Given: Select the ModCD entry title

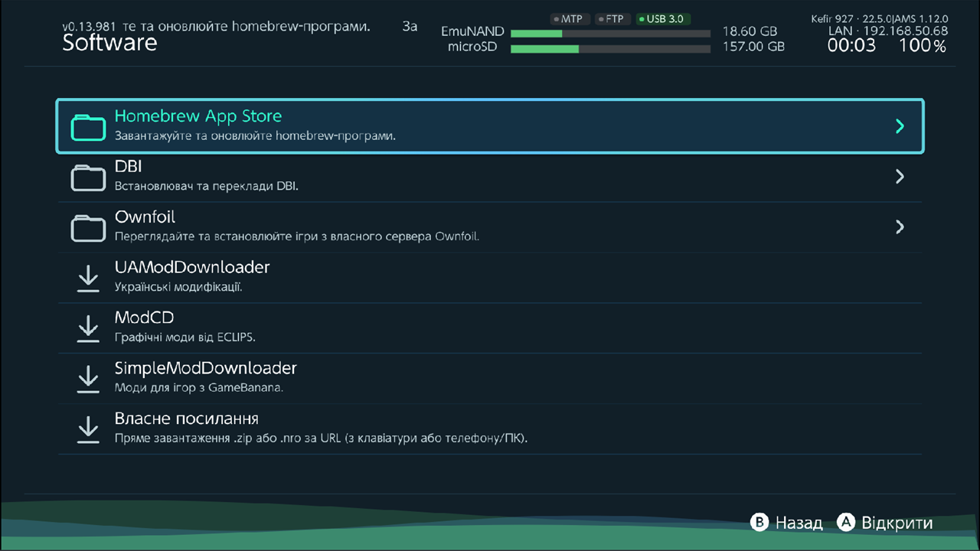Looking at the screenshot, I should pyautogui.click(x=145, y=318).
